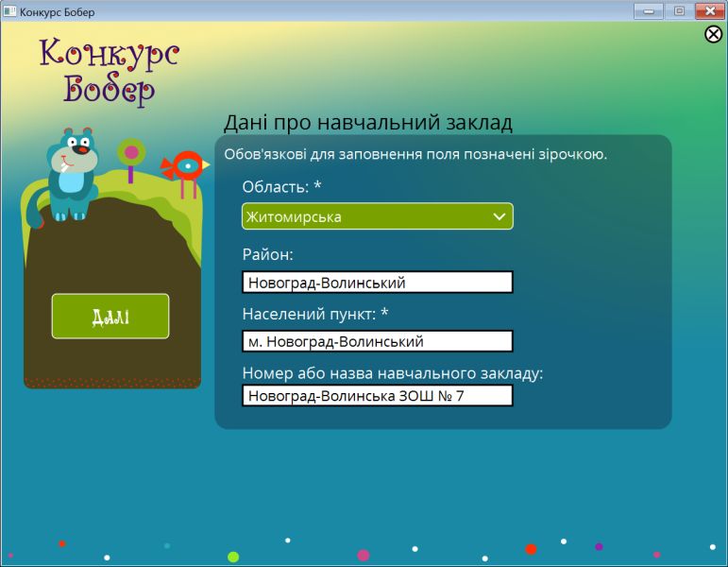Click the heading Дані про навчальний заклад
728x567 pixels.
click(x=368, y=123)
